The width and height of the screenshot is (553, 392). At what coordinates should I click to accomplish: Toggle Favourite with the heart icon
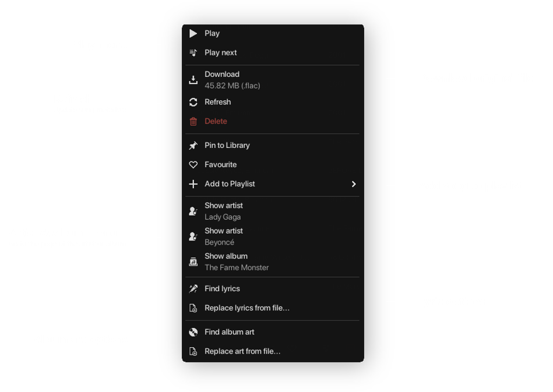193,165
